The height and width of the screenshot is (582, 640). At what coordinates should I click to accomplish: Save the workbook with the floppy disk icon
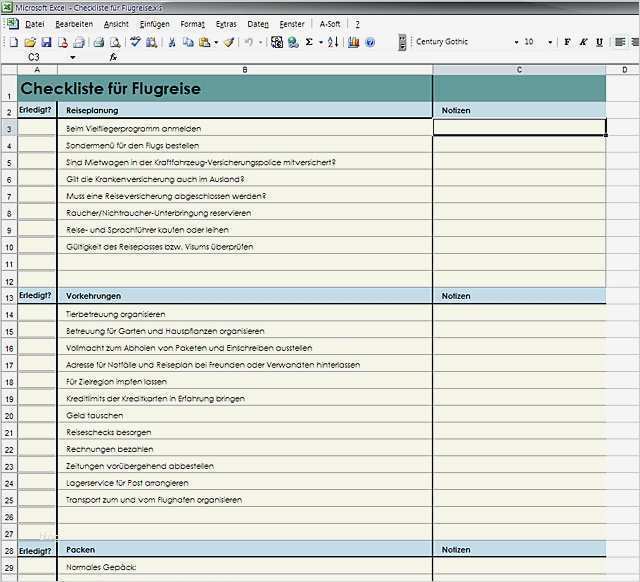(x=46, y=42)
